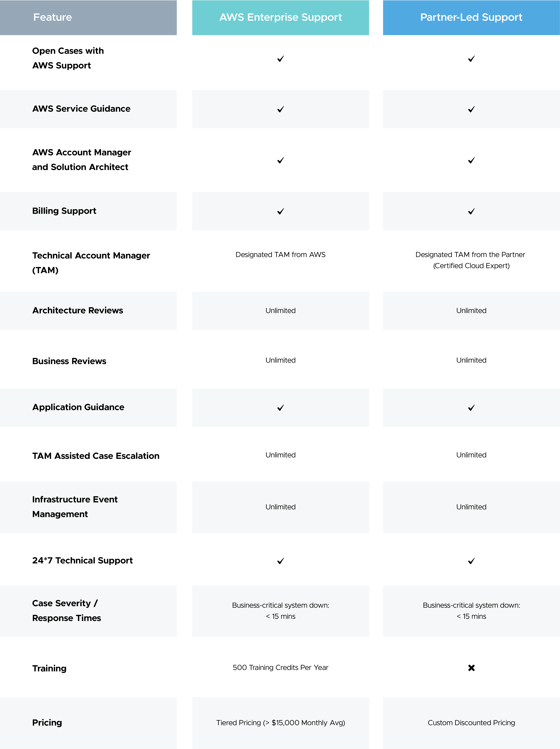Select the Tiered Pricing cell text

280,723
